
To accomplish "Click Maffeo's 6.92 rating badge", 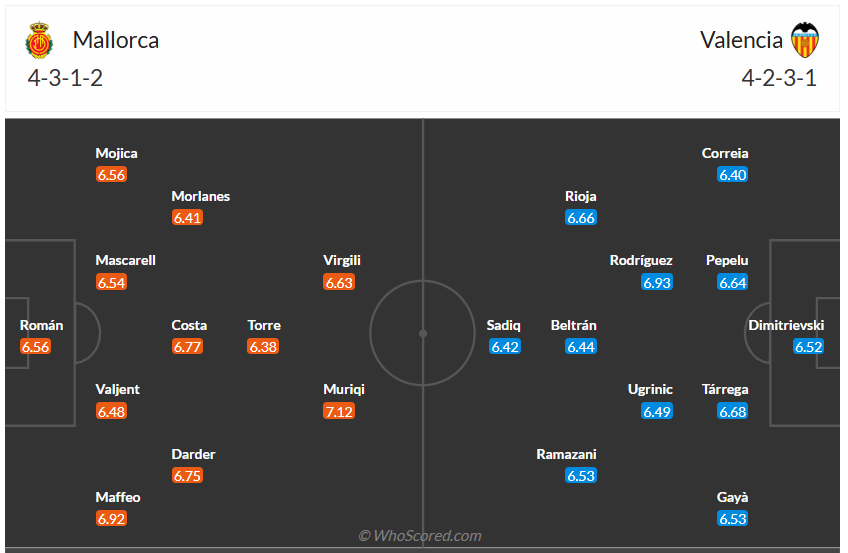I will (111, 519).
